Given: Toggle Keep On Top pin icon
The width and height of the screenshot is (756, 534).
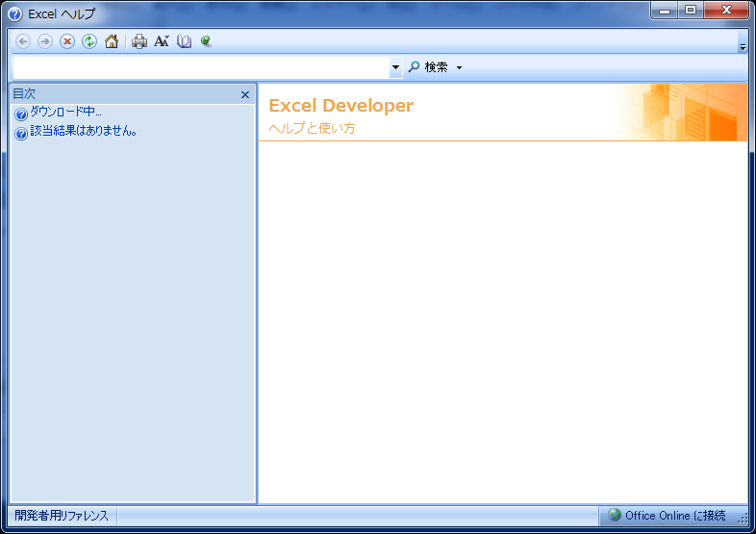Looking at the screenshot, I should point(206,41).
